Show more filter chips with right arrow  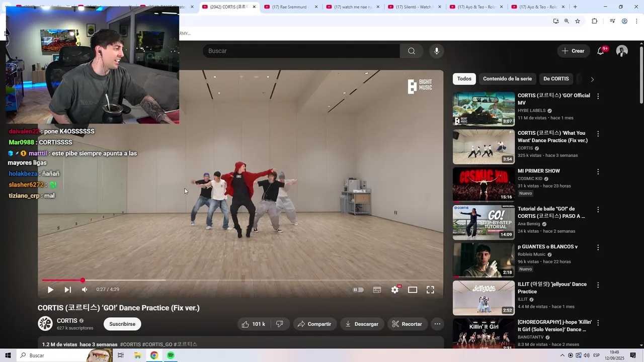click(x=592, y=79)
